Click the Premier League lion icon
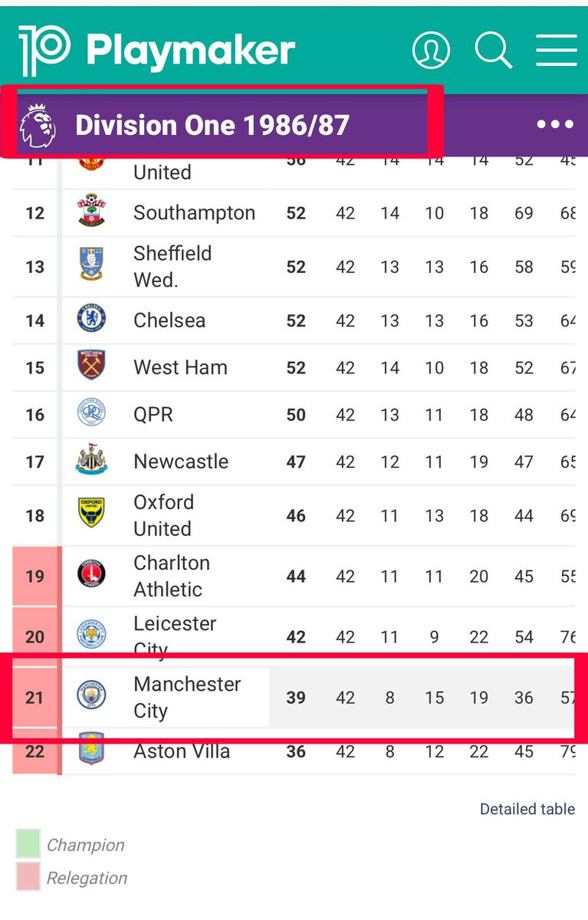This screenshot has height=920, width=588. click(38, 125)
